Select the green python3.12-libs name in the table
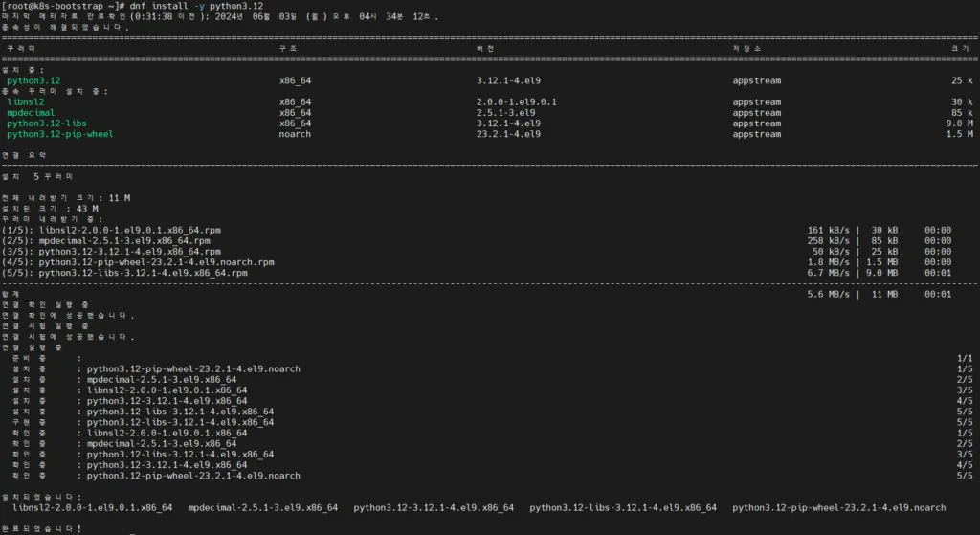Image resolution: width=980 pixels, height=535 pixels. tap(47, 123)
